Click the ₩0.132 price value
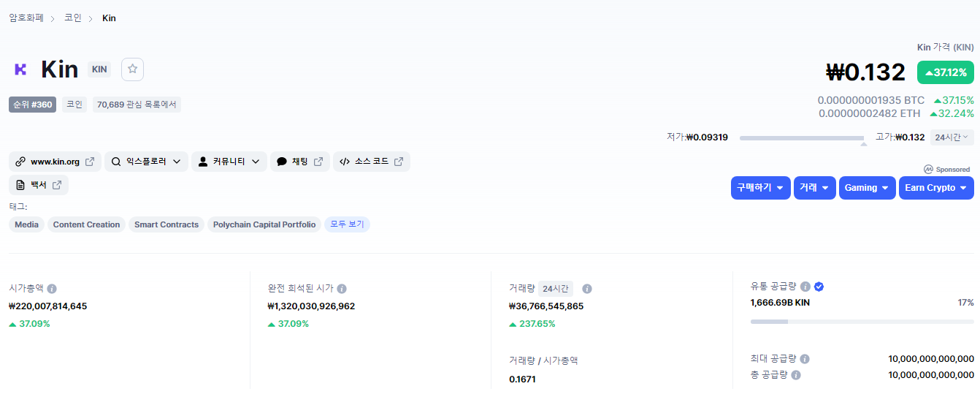This screenshot has height=397, width=980. [x=866, y=72]
